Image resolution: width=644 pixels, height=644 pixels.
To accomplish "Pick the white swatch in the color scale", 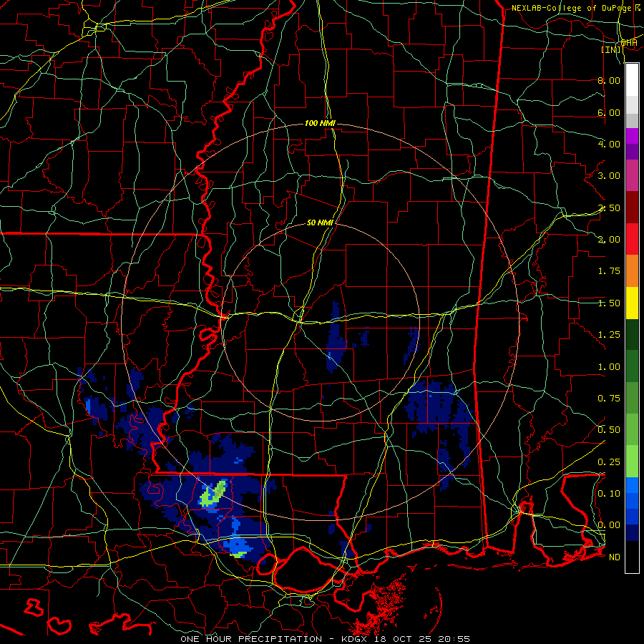I will coord(632,80).
